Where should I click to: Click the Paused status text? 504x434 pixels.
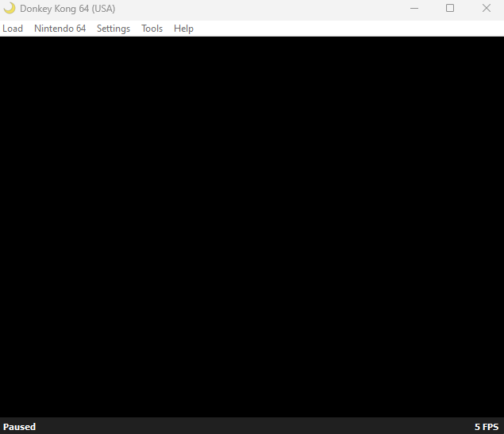click(19, 427)
